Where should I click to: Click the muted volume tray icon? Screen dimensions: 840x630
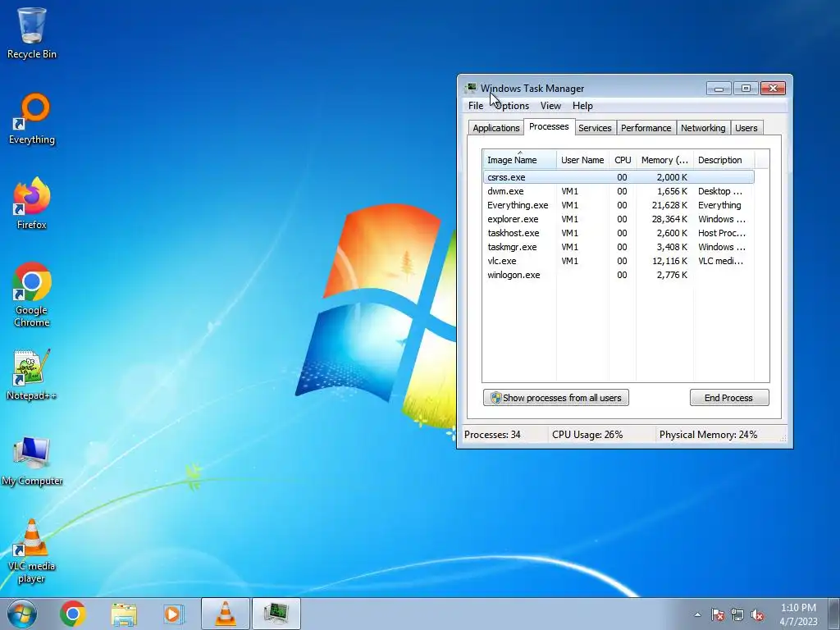click(757, 614)
